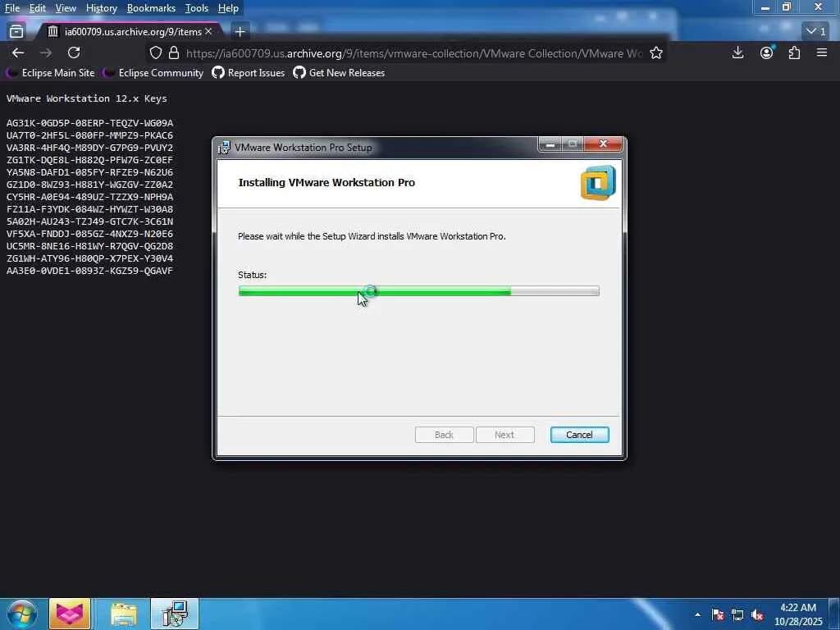This screenshot has width=840, height=630.
Task: Click the VMware Workstation logo in setup header
Action: (x=598, y=183)
